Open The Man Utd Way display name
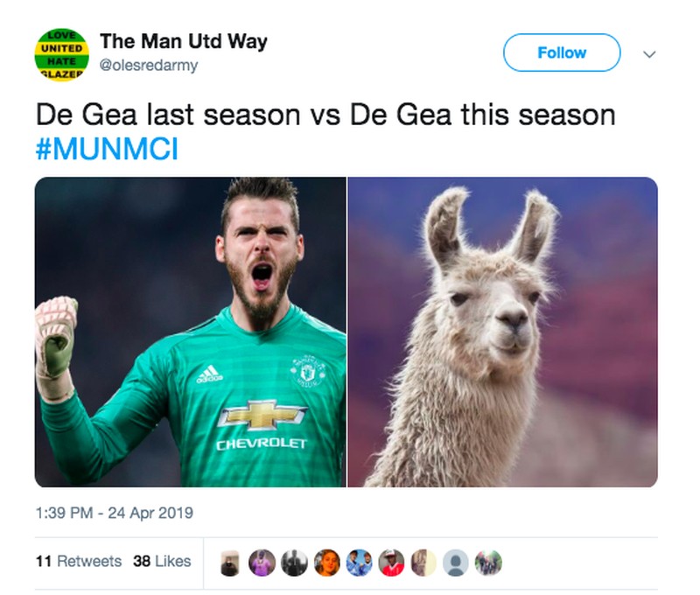The width and height of the screenshot is (700, 595). (x=184, y=41)
